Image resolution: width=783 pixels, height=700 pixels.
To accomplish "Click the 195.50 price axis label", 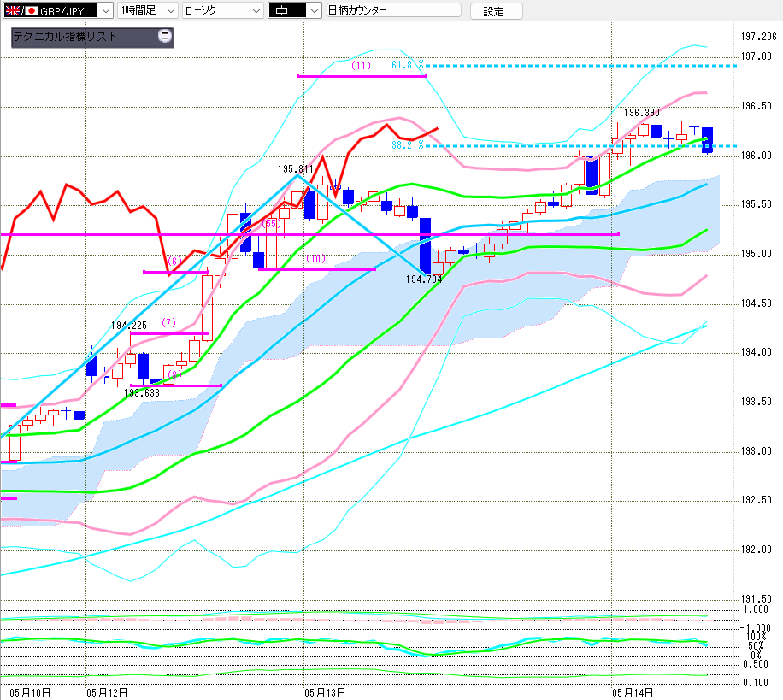I will coord(756,204).
